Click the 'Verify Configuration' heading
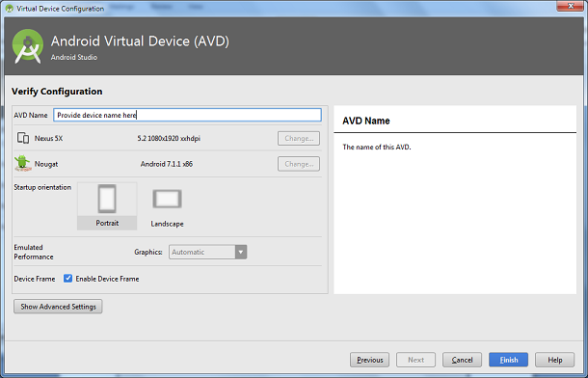 57,92
